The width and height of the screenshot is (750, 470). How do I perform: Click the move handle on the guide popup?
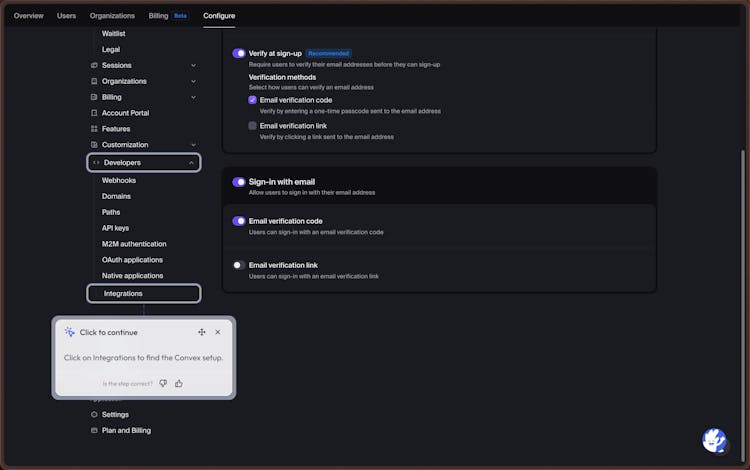(x=202, y=332)
